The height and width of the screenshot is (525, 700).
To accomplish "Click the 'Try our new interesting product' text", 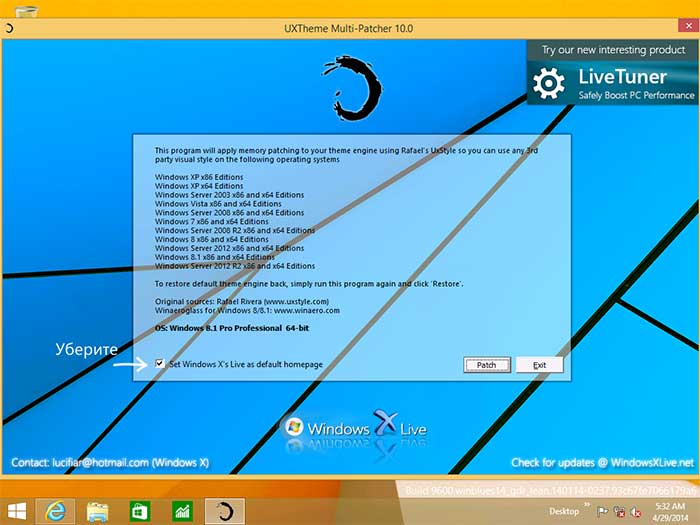I will pos(613,50).
